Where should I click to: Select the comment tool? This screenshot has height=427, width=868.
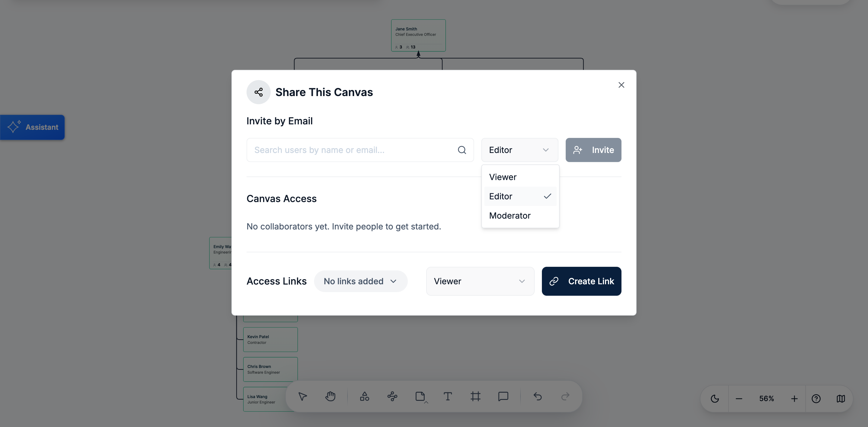[x=503, y=396]
